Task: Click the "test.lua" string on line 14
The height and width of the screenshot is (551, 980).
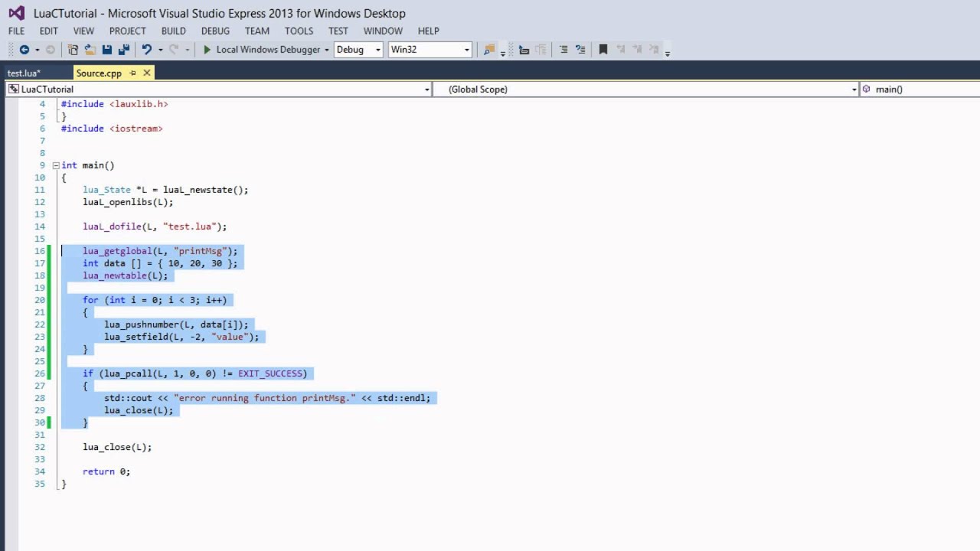Action: [190, 227]
